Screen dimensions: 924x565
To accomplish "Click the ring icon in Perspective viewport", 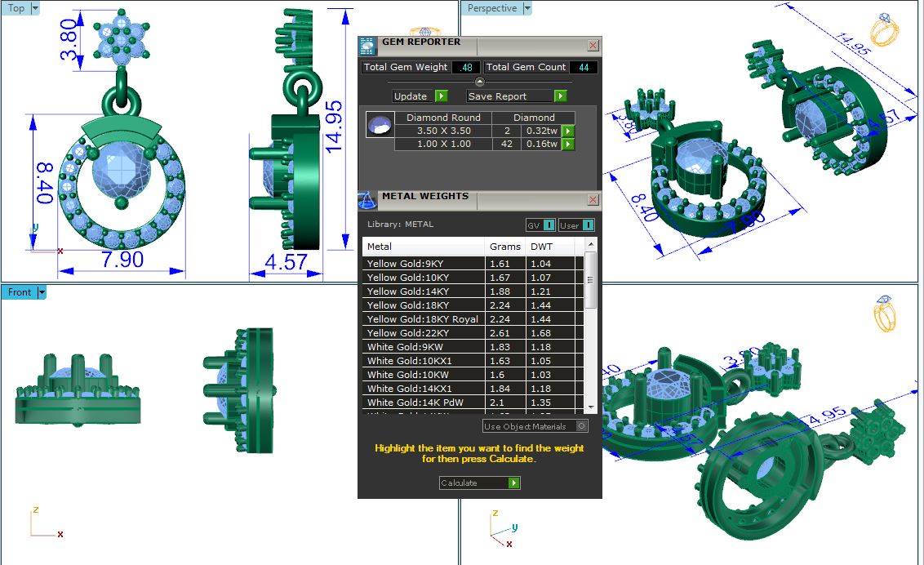I will point(884,30).
